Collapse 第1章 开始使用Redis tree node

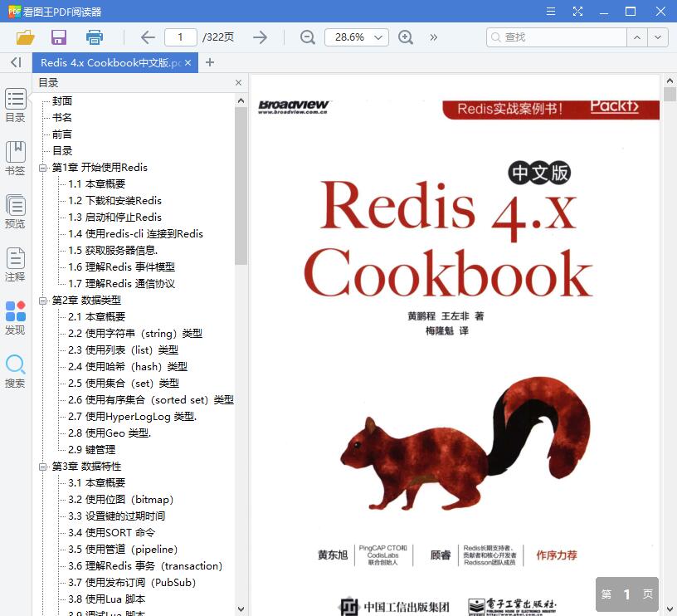(x=43, y=168)
